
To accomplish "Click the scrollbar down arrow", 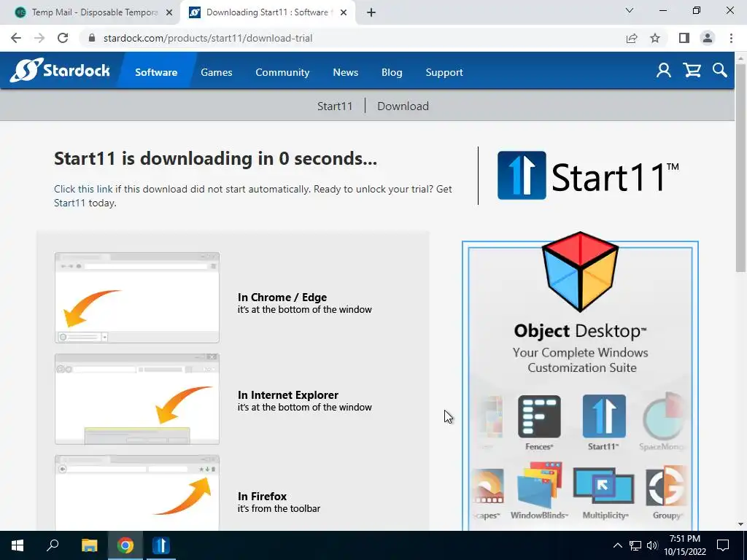I will (740, 524).
